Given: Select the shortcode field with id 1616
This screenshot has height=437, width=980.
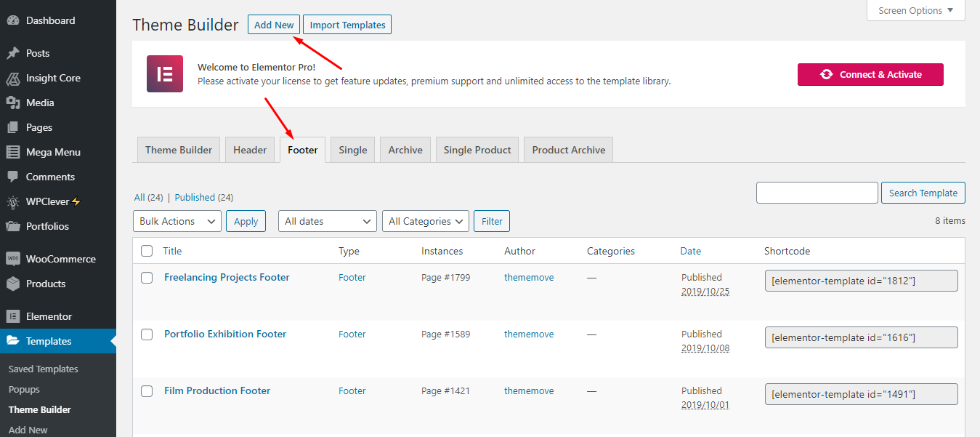Looking at the screenshot, I should [862, 337].
